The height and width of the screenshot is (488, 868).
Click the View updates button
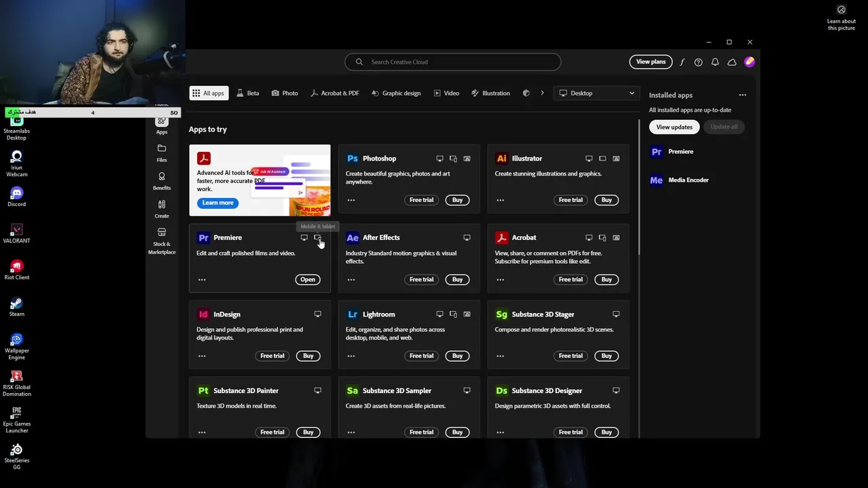(674, 127)
